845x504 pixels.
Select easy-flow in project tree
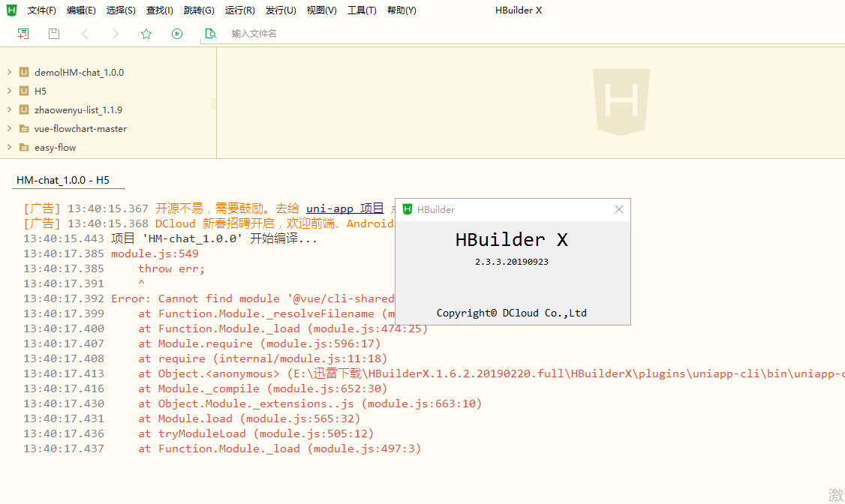pyautogui.click(x=55, y=148)
